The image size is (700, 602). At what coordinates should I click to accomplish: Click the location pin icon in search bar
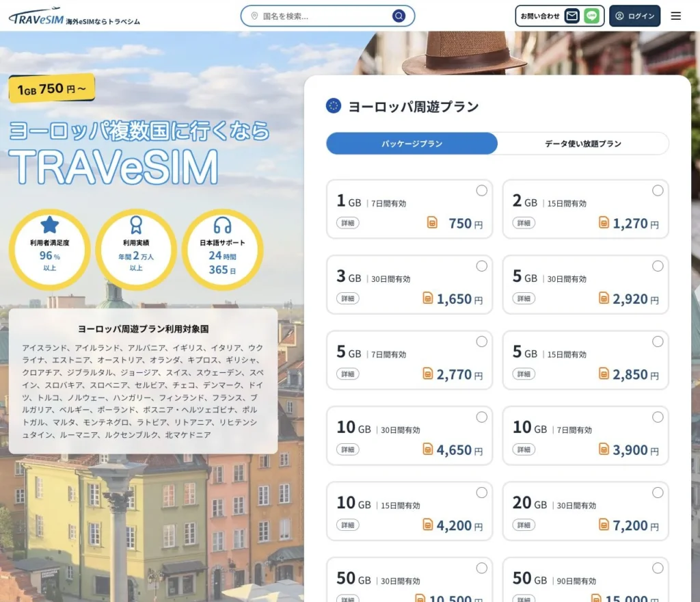[254, 16]
